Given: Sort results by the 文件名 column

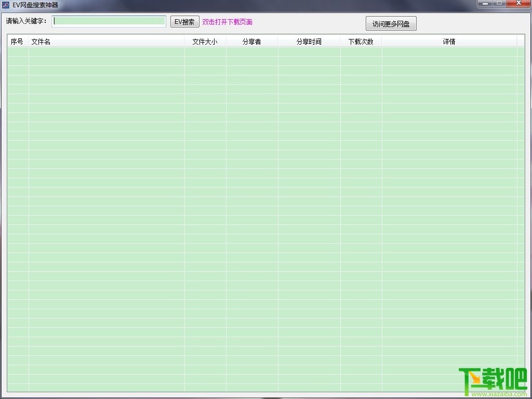Looking at the screenshot, I should pos(41,41).
